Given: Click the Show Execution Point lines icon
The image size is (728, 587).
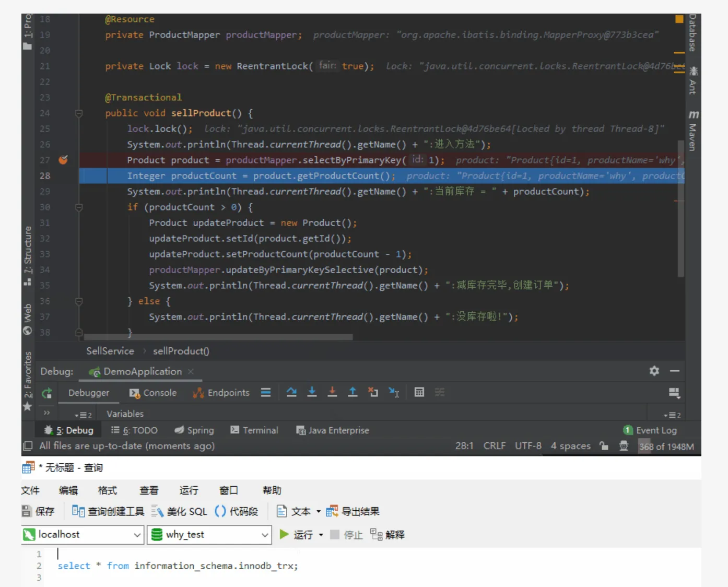Looking at the screenshot, I should [x=266, y=392].
